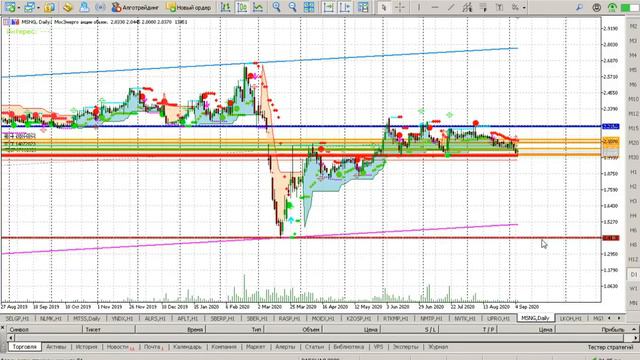Open the Календарь terminal tab
Image resolution: width=640 pixels, height=360 pixels.
[x=187, y=347]
